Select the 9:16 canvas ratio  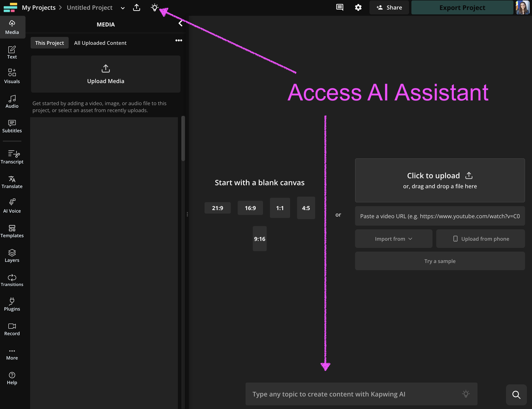[x=260, y=239]
